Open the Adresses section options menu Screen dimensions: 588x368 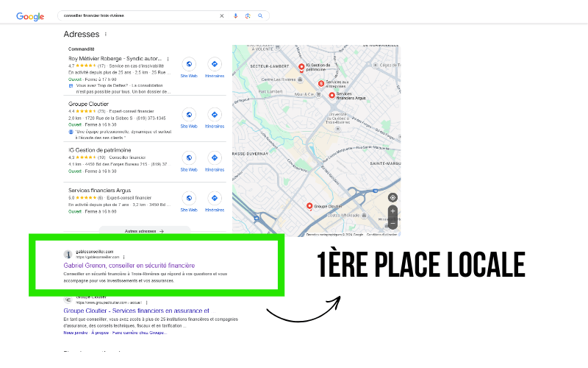click(106, 34)
